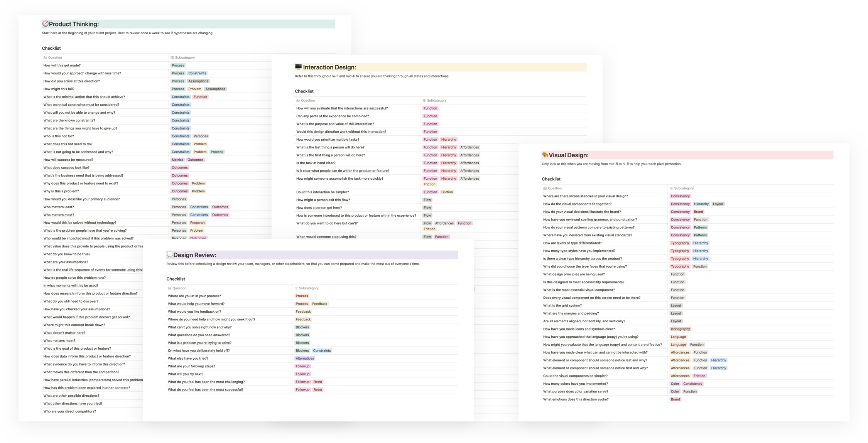Click the Color tag in 'How many colors' row
The height and width of the screenshot is (443, 868).
coord(675,384)
